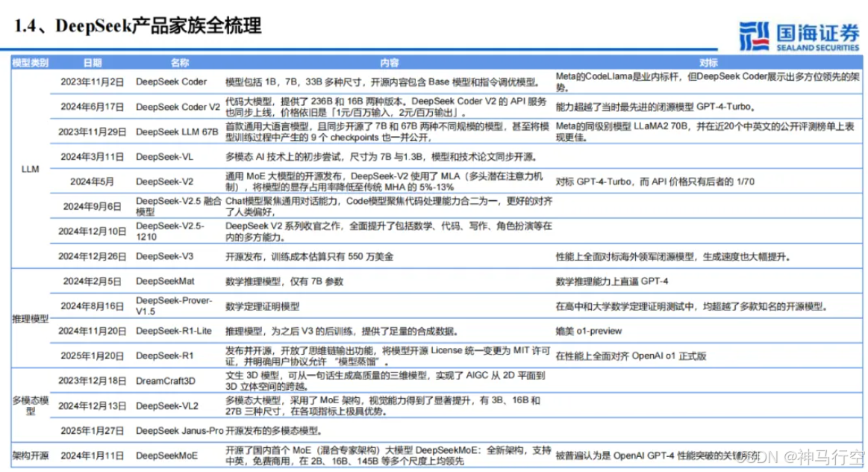The width and height of the screenshot is (868, 472).
Task: Click the date '2024年12月26日'
Action: (93, 256)
